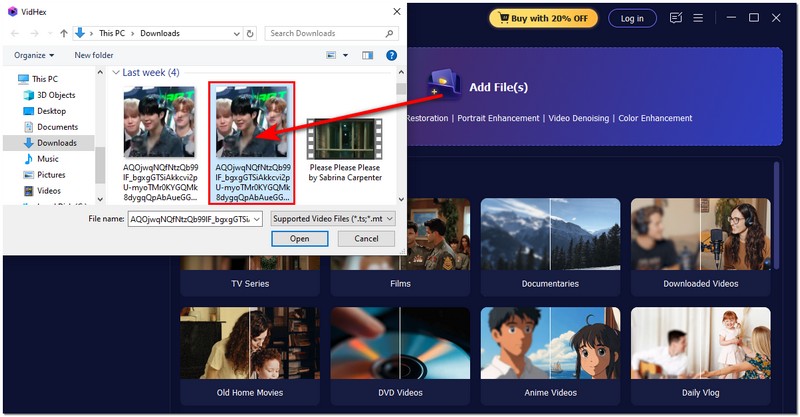800x417 pixels.
Task: Open the hamburger menu in VidHex
Action: tap(699, 18)
